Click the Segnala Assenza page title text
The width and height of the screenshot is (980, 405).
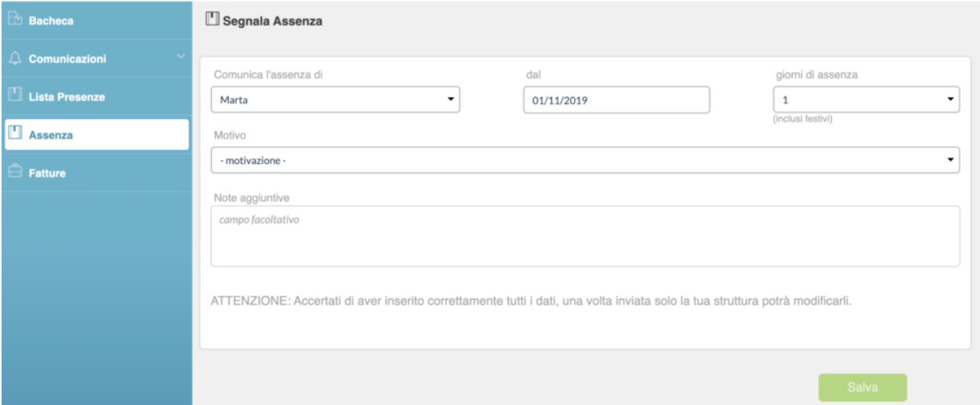(x=271, y=20)
